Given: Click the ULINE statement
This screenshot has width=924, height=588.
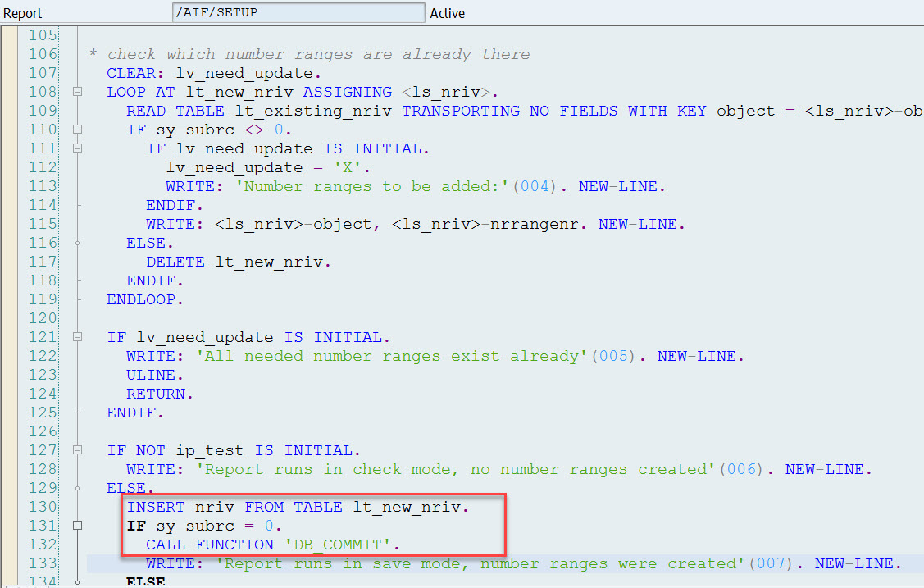Looking at the screenshot, I should (155, 375).
